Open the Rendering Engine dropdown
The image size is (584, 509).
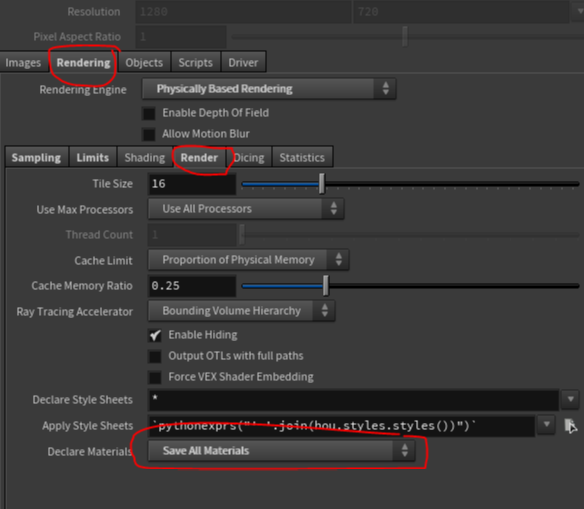(x=269, y=89)
